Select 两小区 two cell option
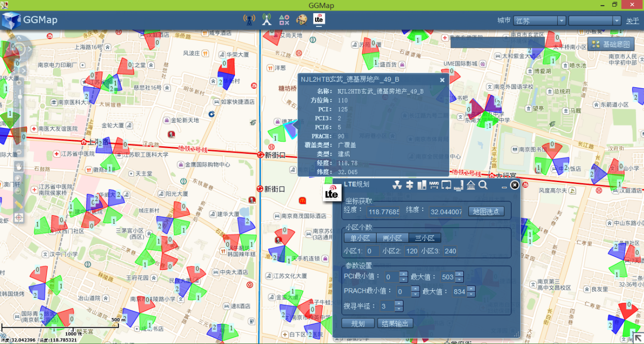This screenshot has height=344, width=644. click(x=392, y=238)
